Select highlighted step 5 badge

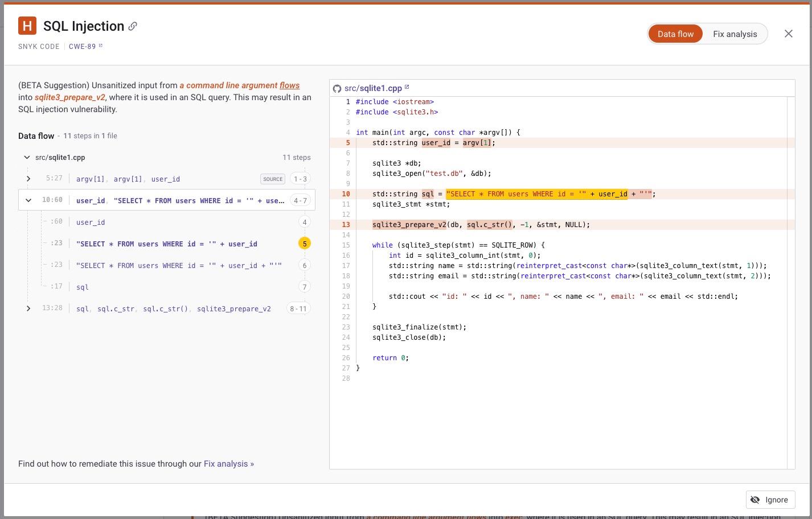coord(305,244)
